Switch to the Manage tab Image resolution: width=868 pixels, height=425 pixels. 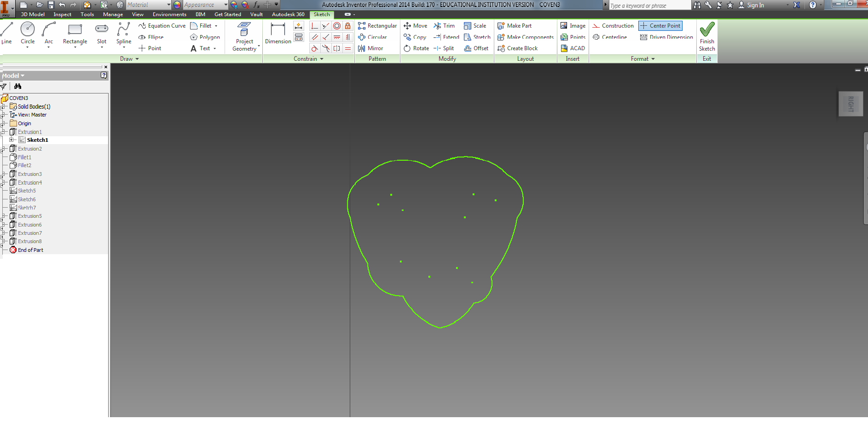pyautogui.click(x=113, y=14)
